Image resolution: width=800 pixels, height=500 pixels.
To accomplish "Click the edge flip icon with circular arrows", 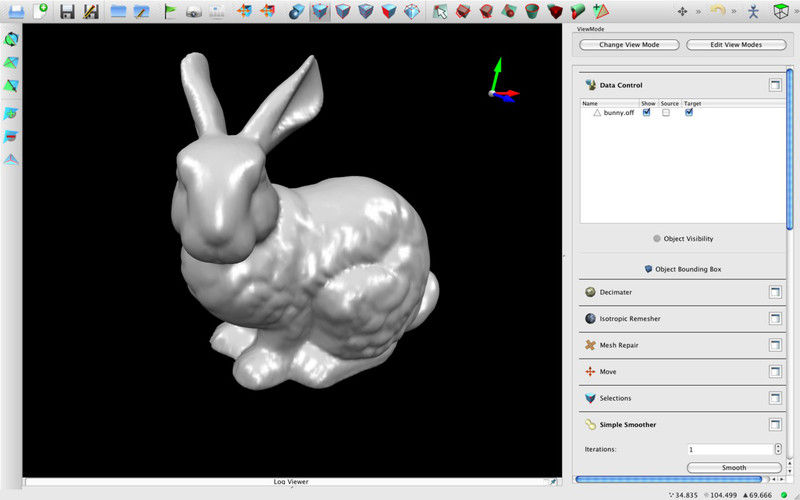I will [11, 39].
